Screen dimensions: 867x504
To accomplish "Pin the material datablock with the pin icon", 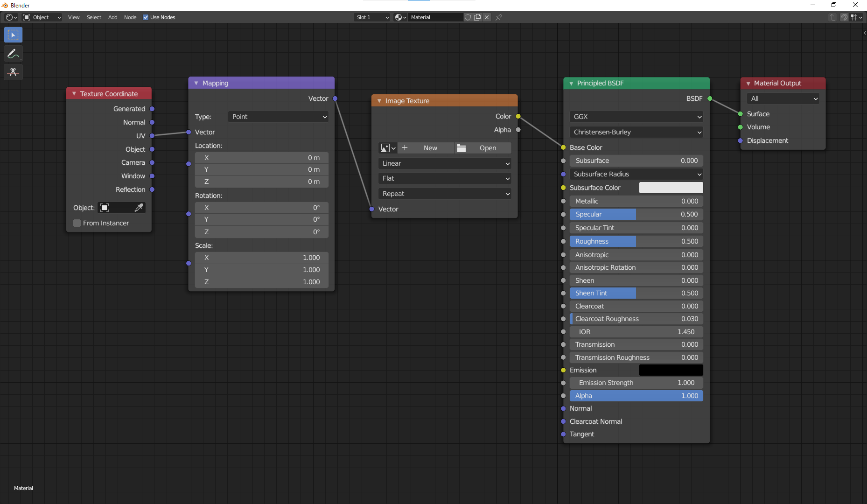I will 499,17.
